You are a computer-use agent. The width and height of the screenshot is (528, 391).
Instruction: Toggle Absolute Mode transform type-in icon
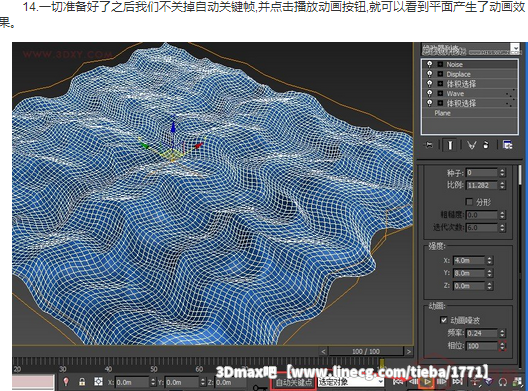tap(98, 382)
